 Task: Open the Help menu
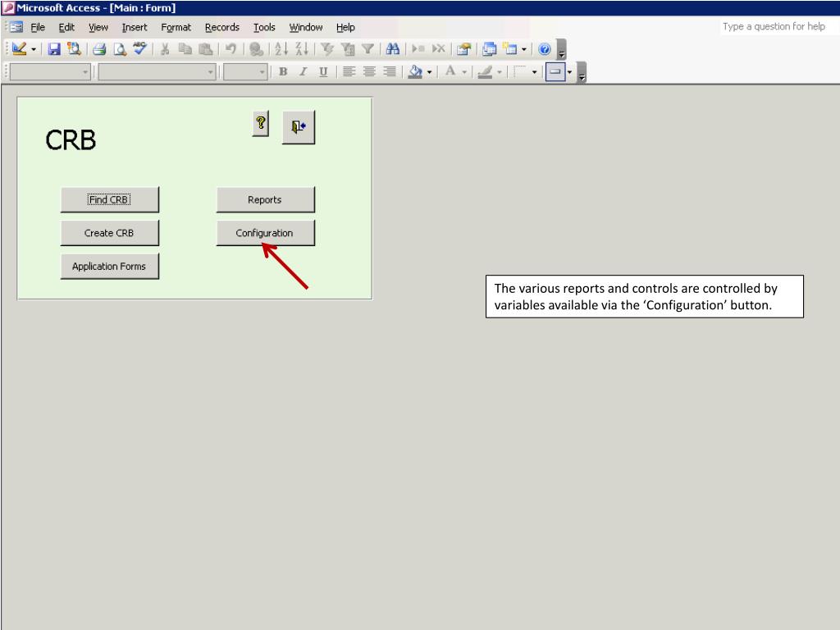click(x=345, y=27)
